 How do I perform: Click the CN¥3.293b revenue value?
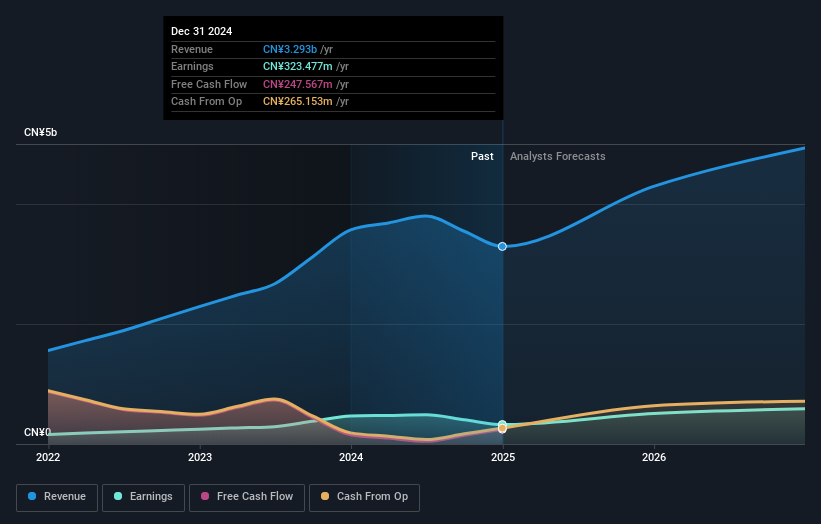click(290, 49)
